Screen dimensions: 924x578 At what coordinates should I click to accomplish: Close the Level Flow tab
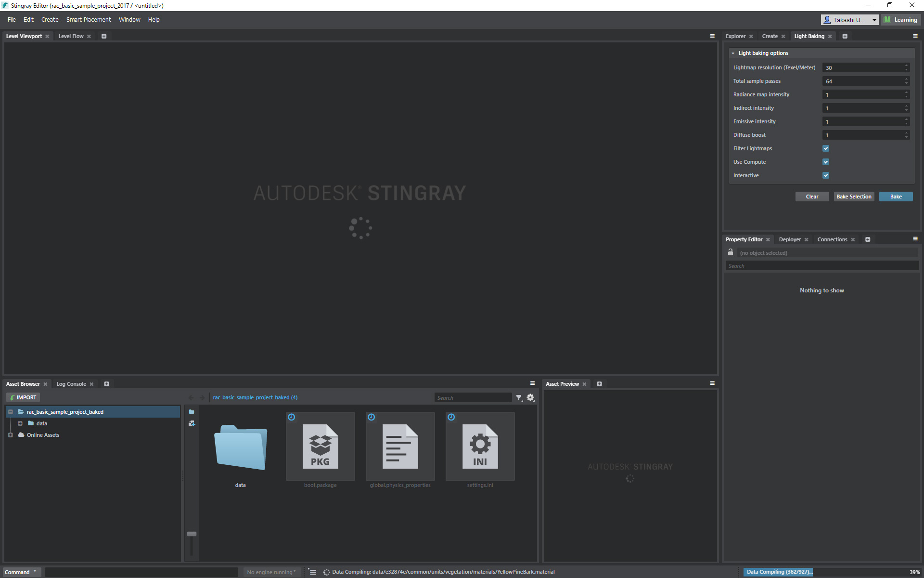tap(89, 37)
